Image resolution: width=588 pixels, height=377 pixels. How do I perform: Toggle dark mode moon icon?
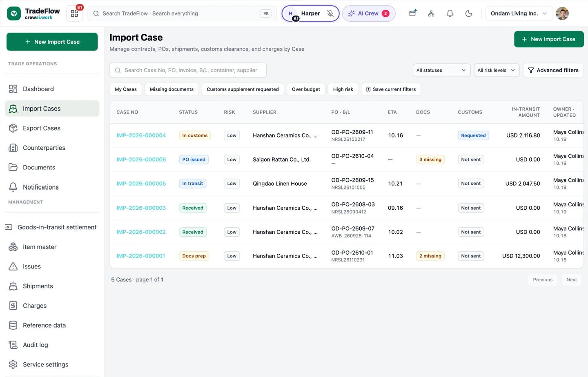click(x=469, y=13)
